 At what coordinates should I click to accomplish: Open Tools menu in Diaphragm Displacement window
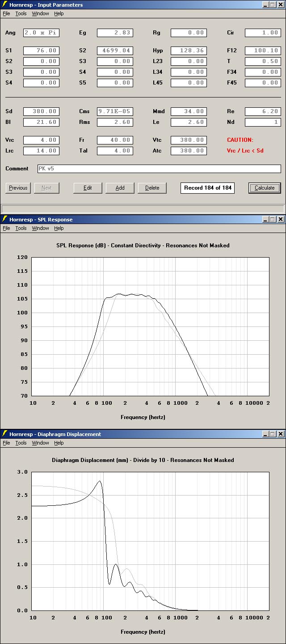21,443
